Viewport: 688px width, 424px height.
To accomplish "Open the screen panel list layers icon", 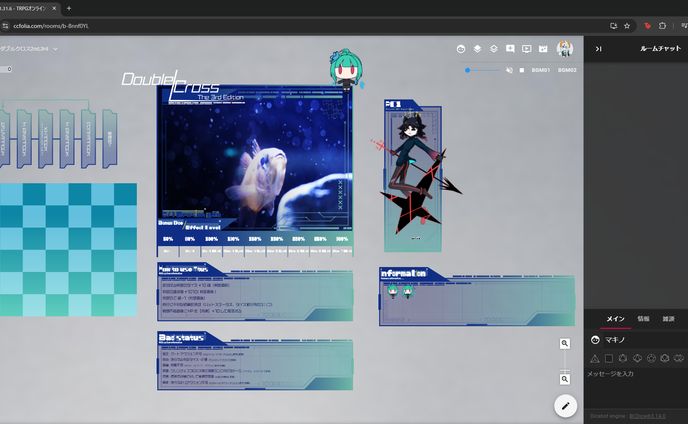I will (x=477, y=49).
